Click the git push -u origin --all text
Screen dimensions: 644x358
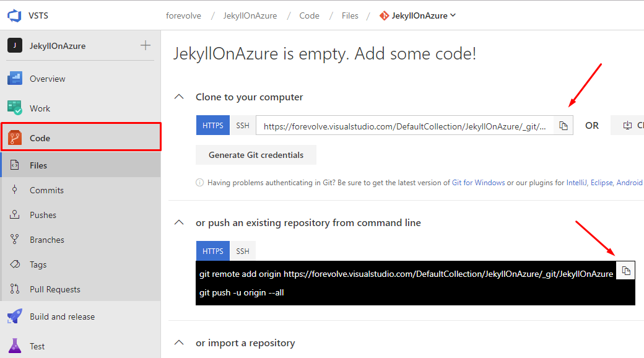(241, 292)
